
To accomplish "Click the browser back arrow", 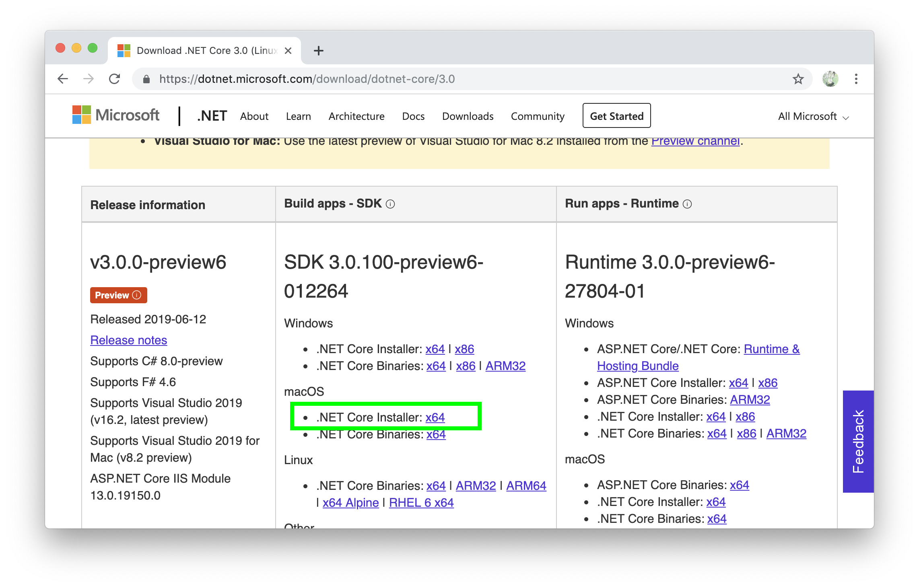I will pyautogui.click(x=63, y=79).
